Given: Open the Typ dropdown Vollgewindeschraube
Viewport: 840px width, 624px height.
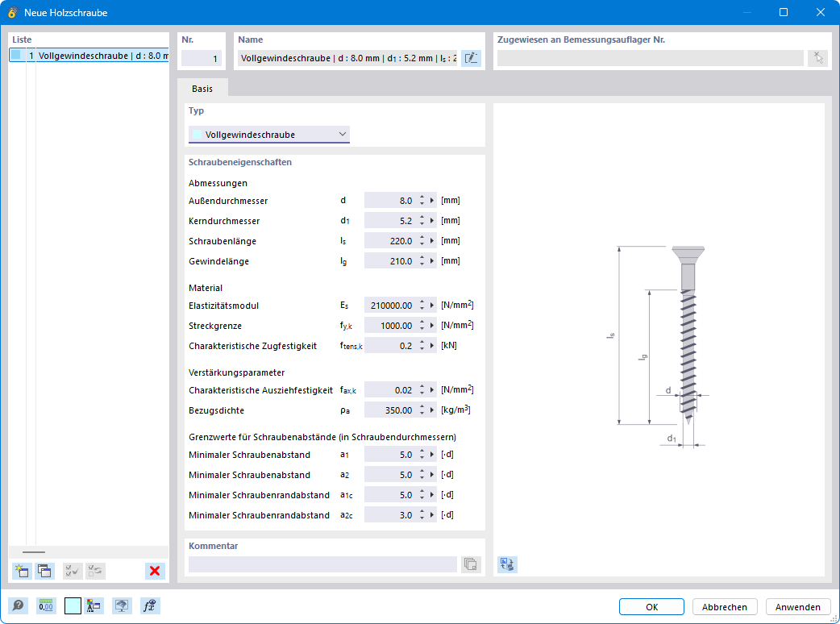Looking at the screenshot, I should point(269,135).
